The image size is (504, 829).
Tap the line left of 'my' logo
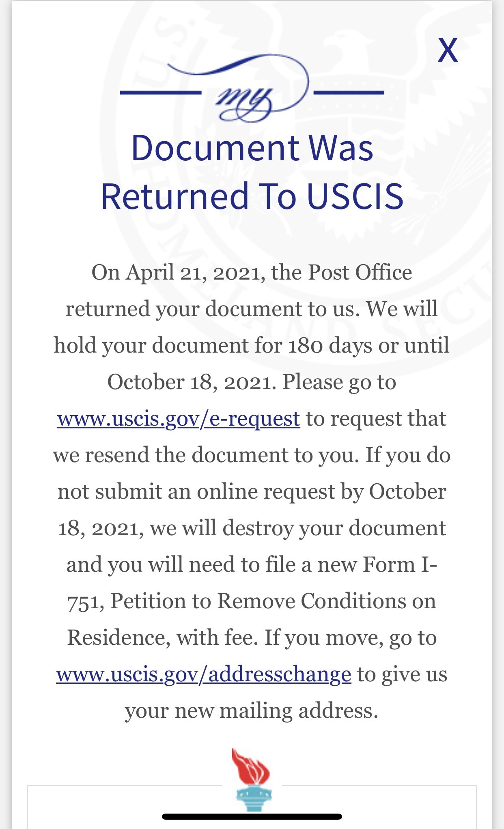pyautogui.click(x=161, y=93)
